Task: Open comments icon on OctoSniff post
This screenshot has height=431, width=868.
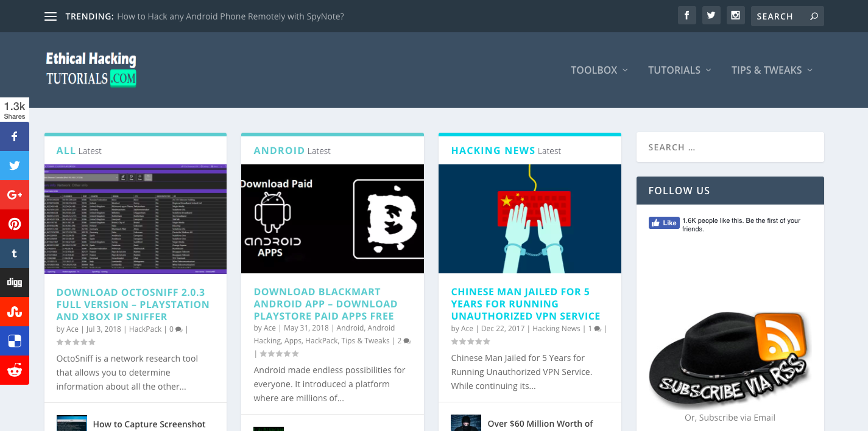Action: (x=178, y=329)
